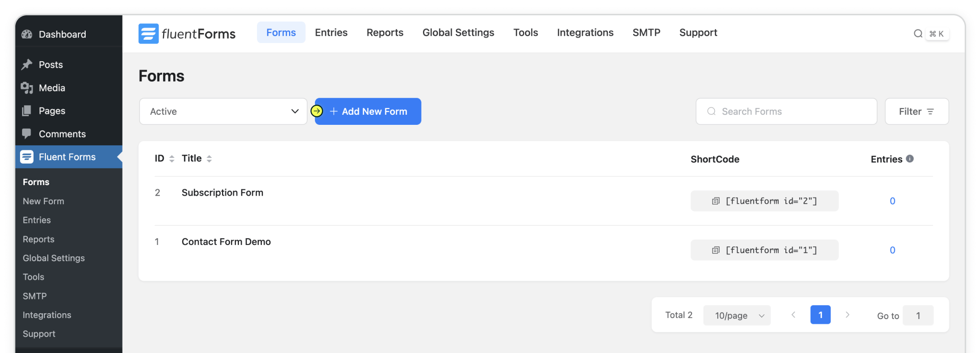980x353 pixels.
Task: Open Contact Form Demo title link
Action: [x=226, y=242]
